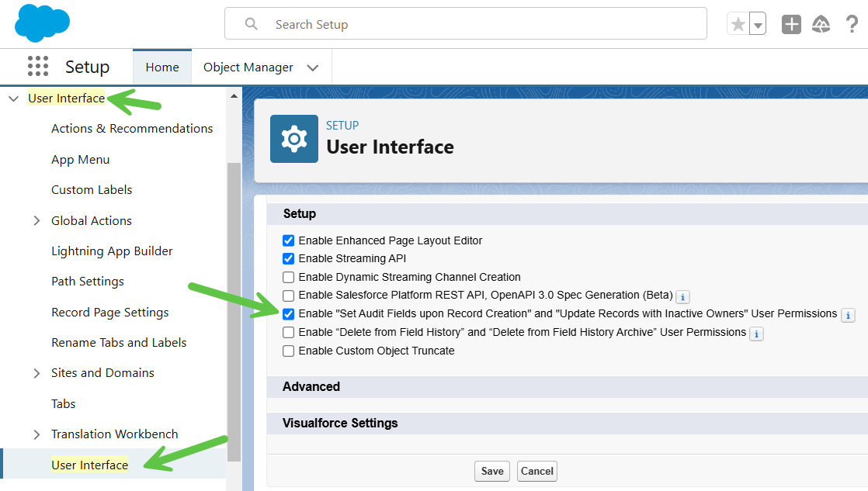868x491 pixels.
Task: Click the Visualforce Settings section heading
Action: [x=340, y=424]
